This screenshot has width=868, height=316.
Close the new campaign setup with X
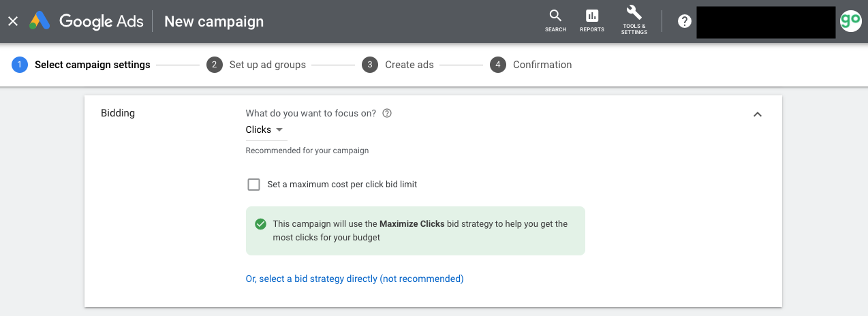click(13, 21)
